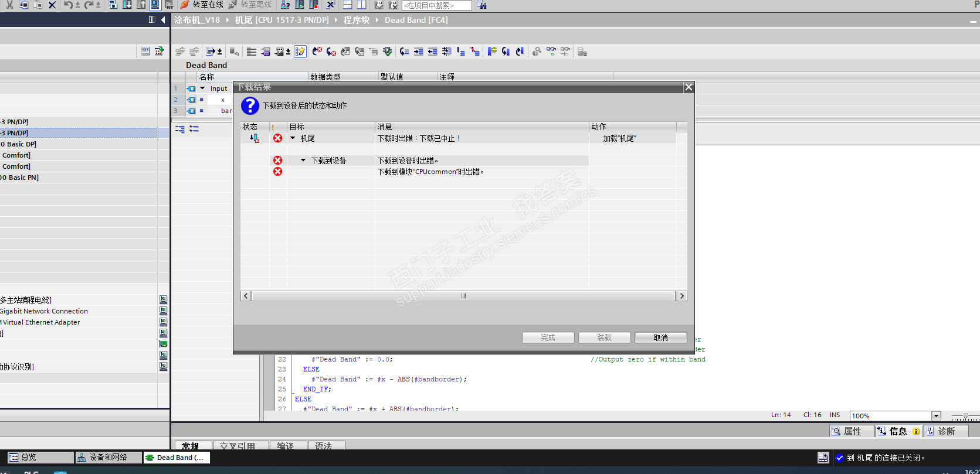This screenshot has width=980, height=474.
Task: Click the syntax check green checkmark icon
Action: tap(388, 52)
